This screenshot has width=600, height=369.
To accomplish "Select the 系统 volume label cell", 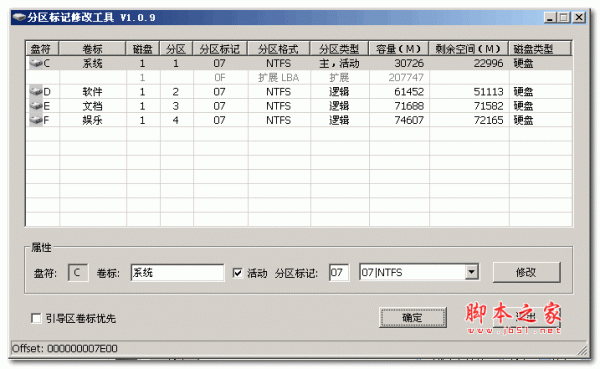I will click(x=92, y=63).
